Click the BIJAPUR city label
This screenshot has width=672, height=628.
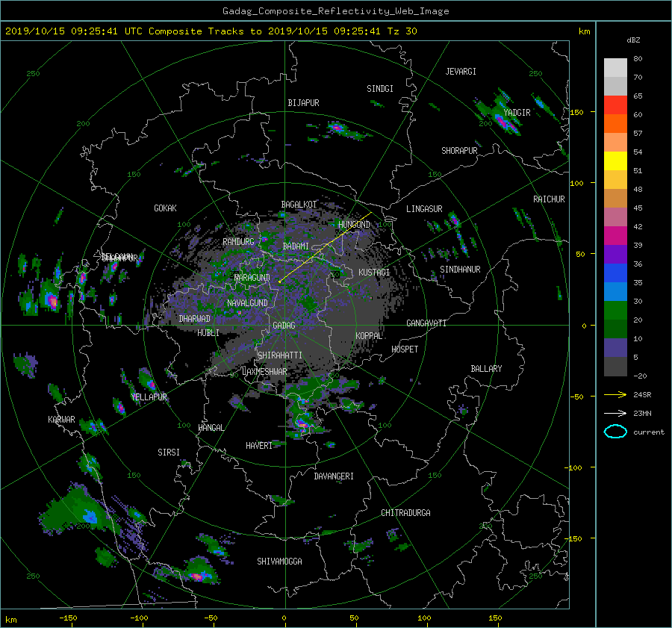click(x=303, y=103)
